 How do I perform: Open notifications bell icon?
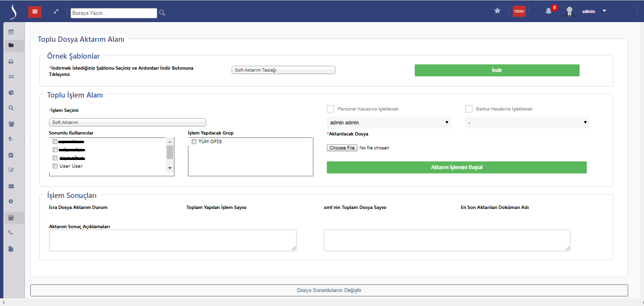548,11
